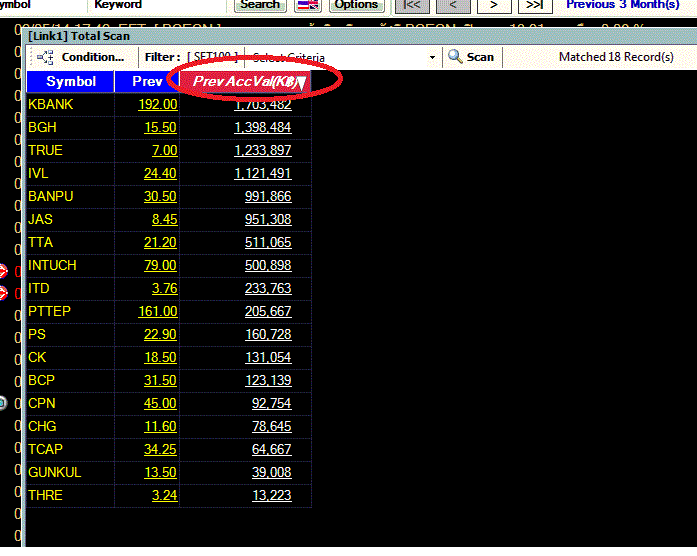Jump to last page >>| button
Viewport: 697px width, 556px height.
(x=534, y=5)
